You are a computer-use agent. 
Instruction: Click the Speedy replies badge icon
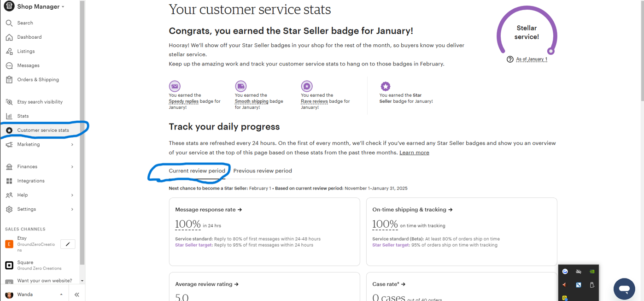point(175,86)
